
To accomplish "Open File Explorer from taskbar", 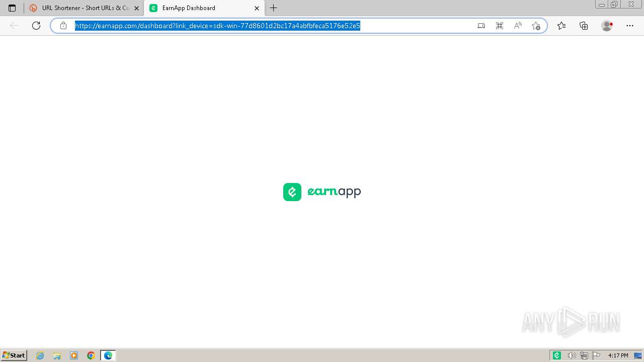I will 57,355.
